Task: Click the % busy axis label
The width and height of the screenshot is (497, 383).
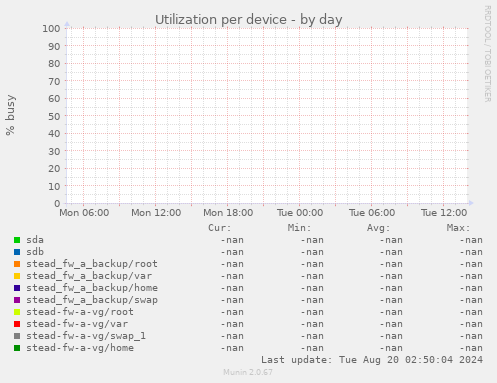Action: pos(10,115)
